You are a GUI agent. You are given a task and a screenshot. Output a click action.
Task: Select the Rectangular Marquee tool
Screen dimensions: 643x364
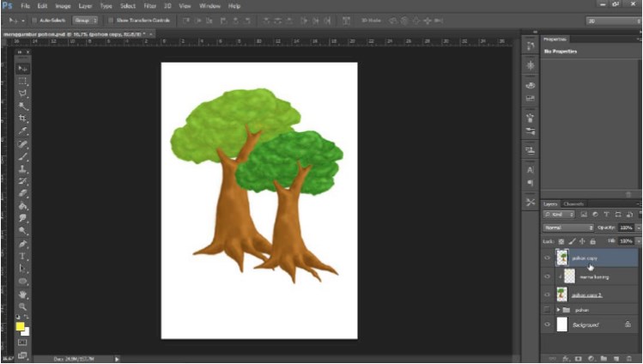23,80
